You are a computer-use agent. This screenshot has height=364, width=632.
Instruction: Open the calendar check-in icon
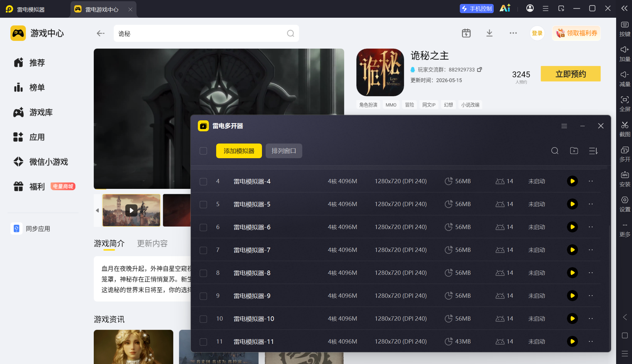(466, 33)
